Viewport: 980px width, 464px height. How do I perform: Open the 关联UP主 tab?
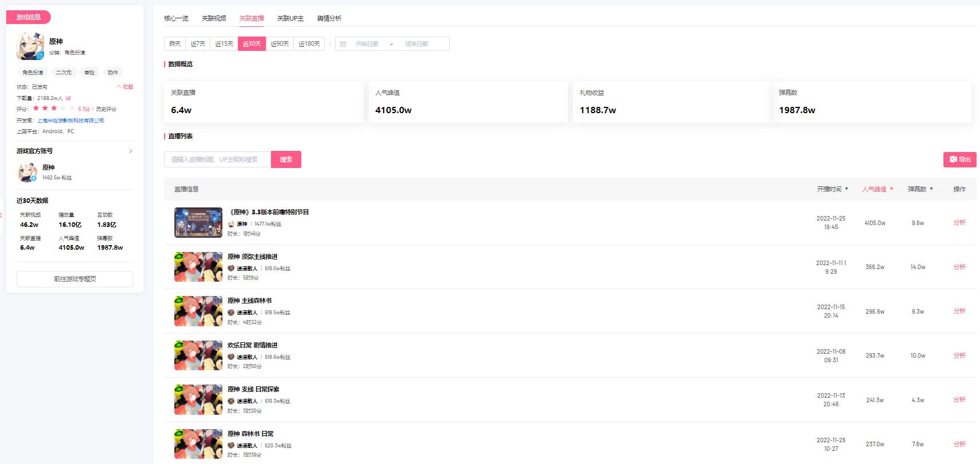tap(290, 18)
